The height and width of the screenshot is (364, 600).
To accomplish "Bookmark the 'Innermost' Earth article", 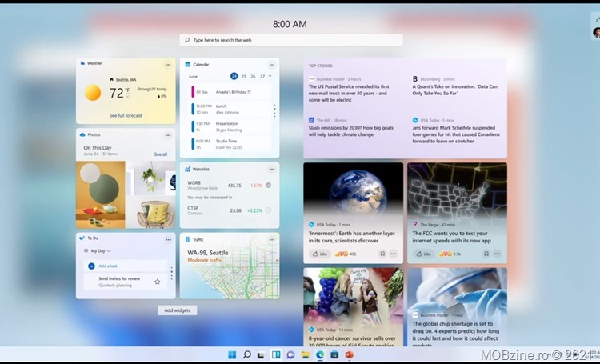I will (382, 254).
